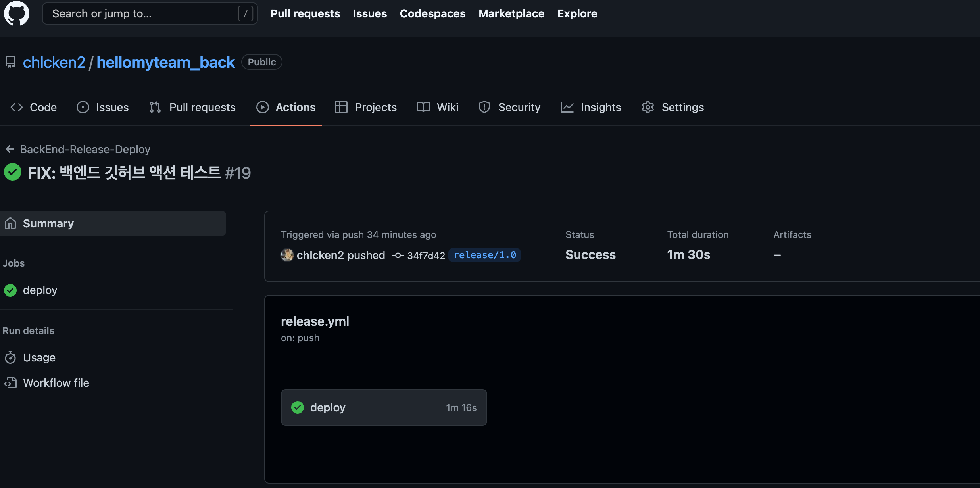Open the Actions tab
Viewport: 980px width, 488px height.
click(x=286, y=107)
